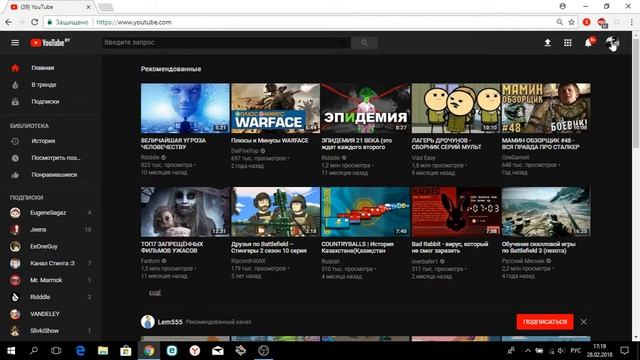Expand recommendations with ЕЩЁ
This screenshot has width=640, height=360.
(x=155, y=293)
